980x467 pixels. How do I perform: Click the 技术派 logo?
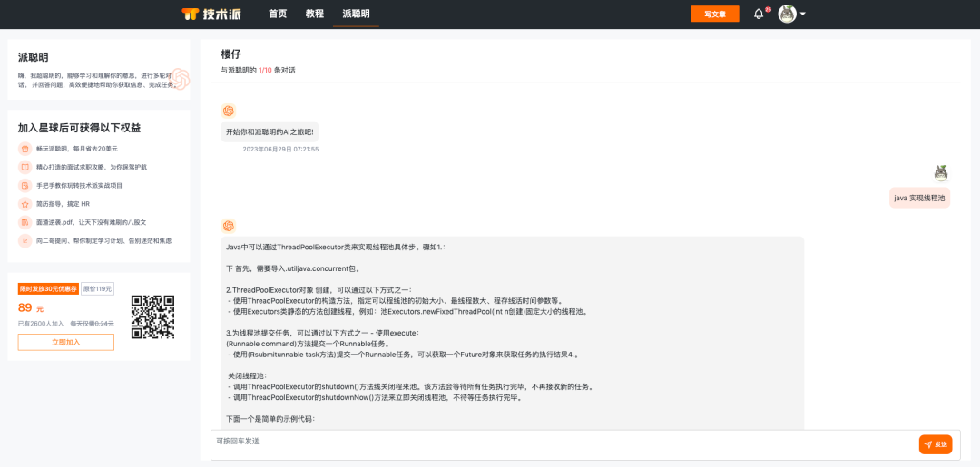[x=211, y=14]
